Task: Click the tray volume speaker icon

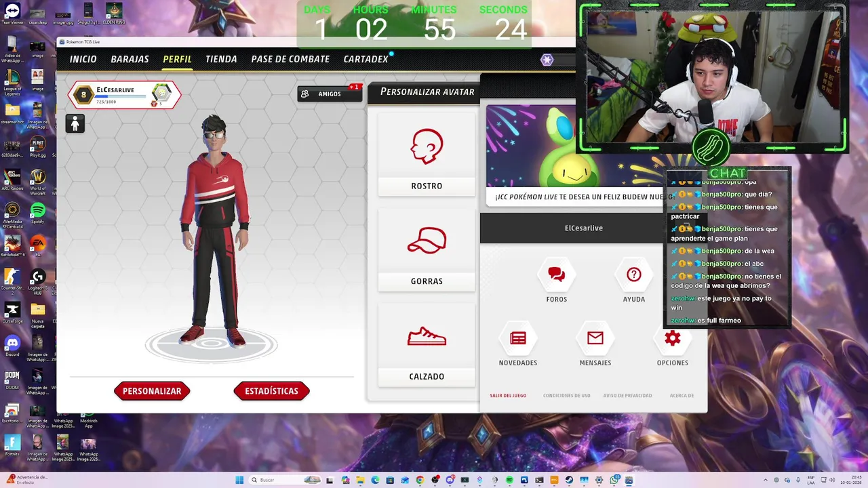Action: click(832, 480)
